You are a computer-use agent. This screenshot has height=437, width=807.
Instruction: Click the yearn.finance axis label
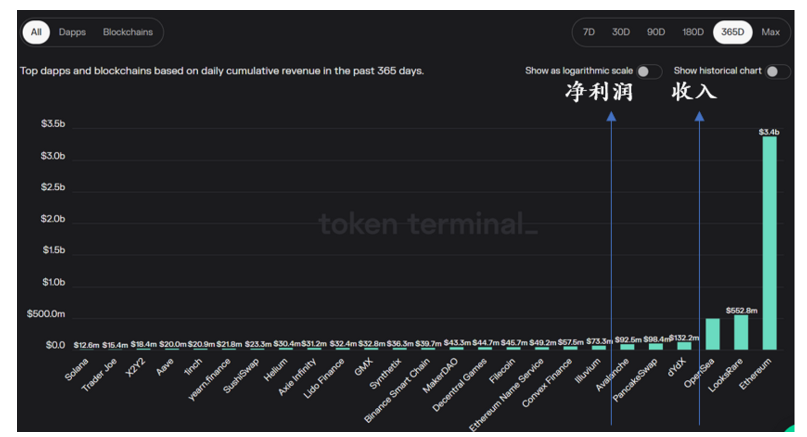209,379
